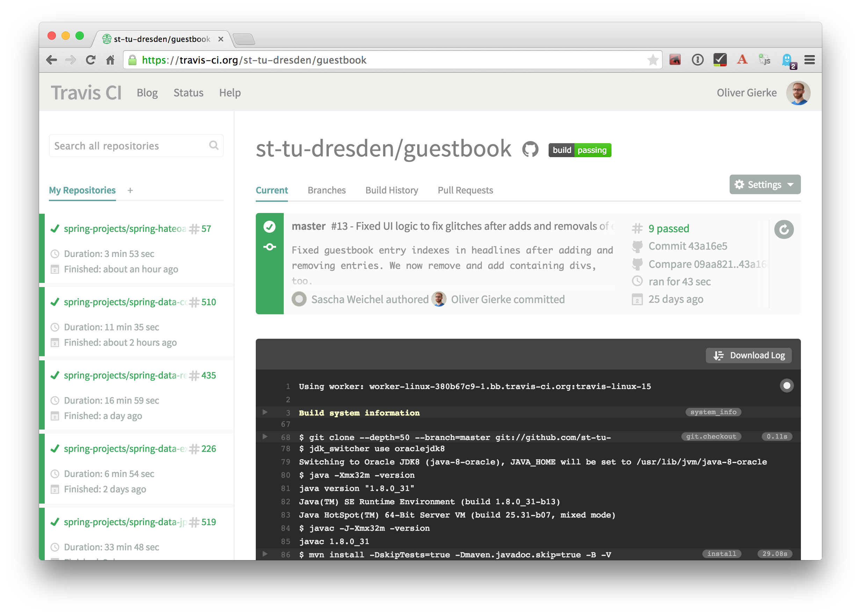The width and height of the screenshot is (861, 616).
Task: Click Oliver Gierke's profile avatar
Action: pyautogui.click(x=798, y=93)
